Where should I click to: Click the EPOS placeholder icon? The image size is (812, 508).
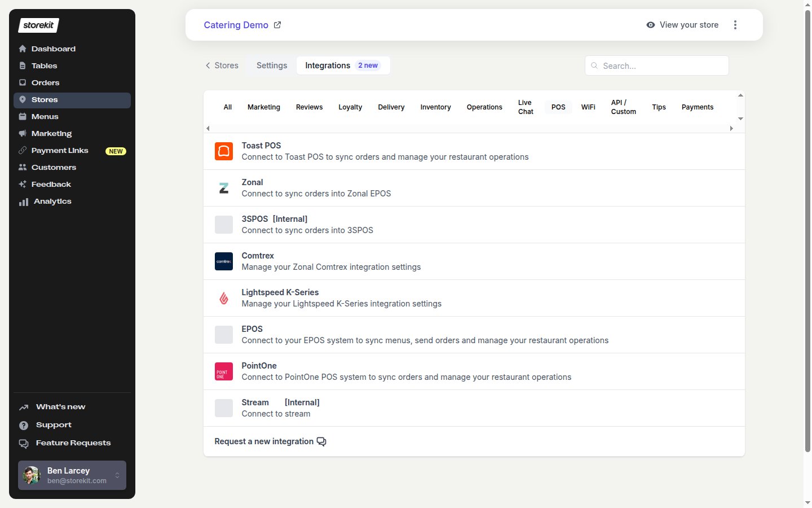(224, 335)
